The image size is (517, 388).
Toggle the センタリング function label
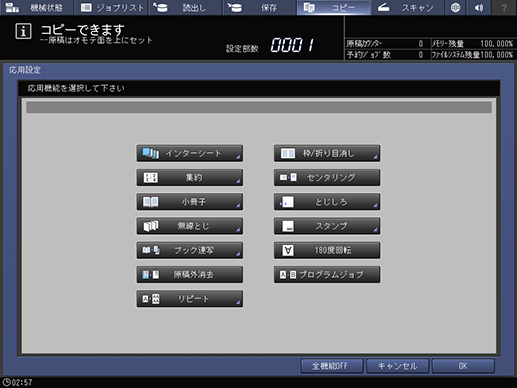(x=331, y=178)
